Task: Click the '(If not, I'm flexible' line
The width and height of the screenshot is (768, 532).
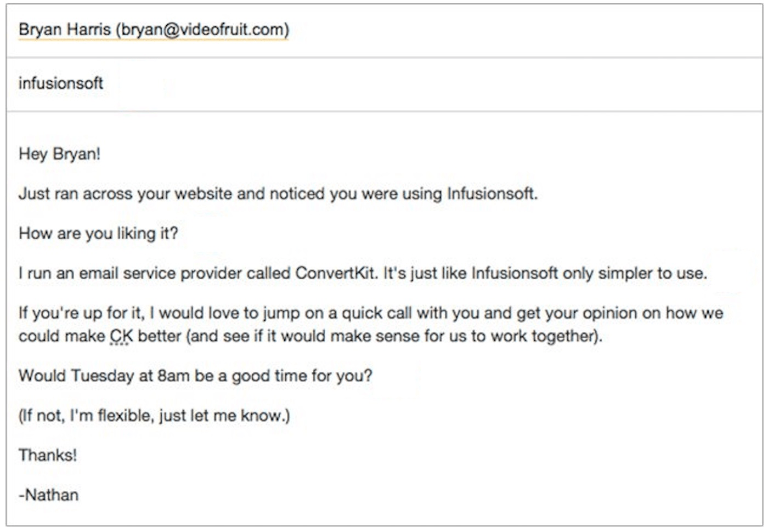Action: click(154, 416)
